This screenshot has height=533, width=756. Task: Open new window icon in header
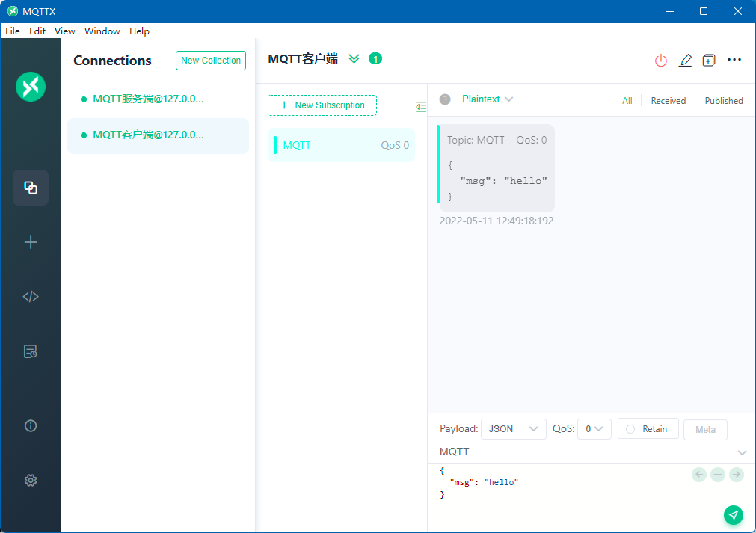coord(709,61)
